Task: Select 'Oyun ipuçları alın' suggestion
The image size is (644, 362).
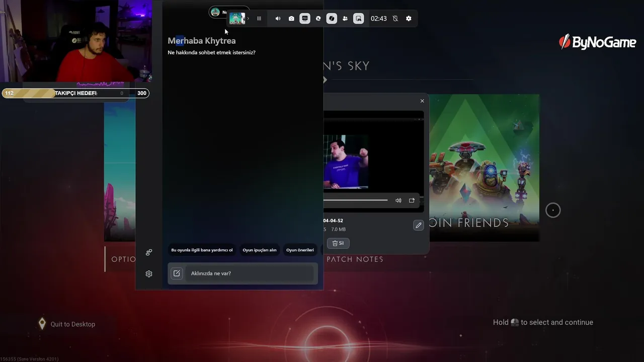Action: pyautogui.click(x=260, y=250)
